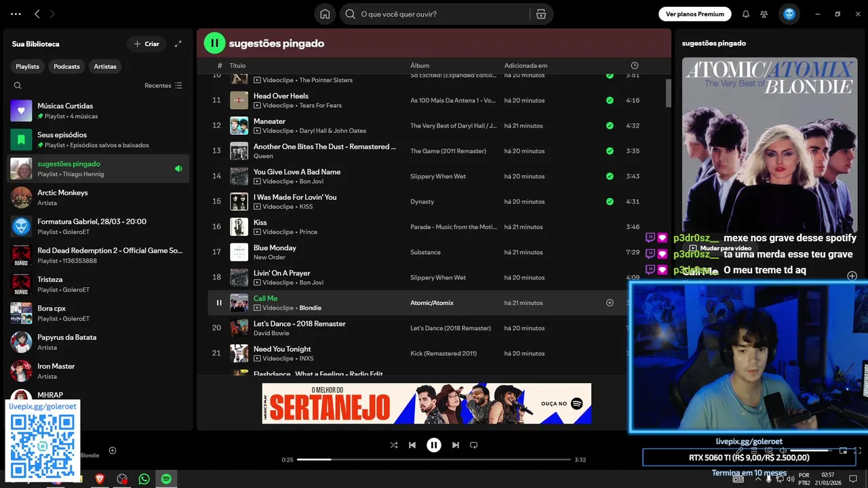868x488 pixels.
Task: Click the track list scrollbar
Action: [x=668, y=93]
